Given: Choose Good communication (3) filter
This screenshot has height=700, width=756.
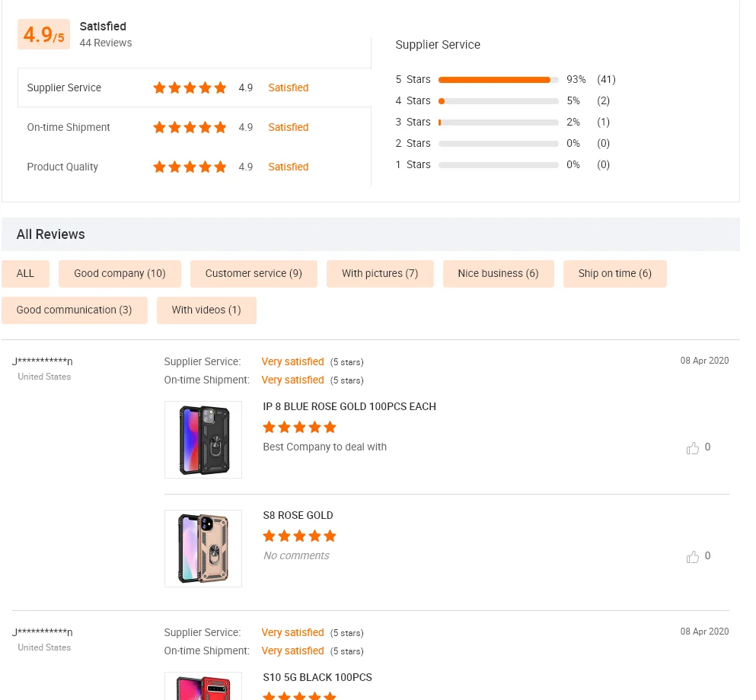Looking at the screenshot, I should click(x=74, y=310).
